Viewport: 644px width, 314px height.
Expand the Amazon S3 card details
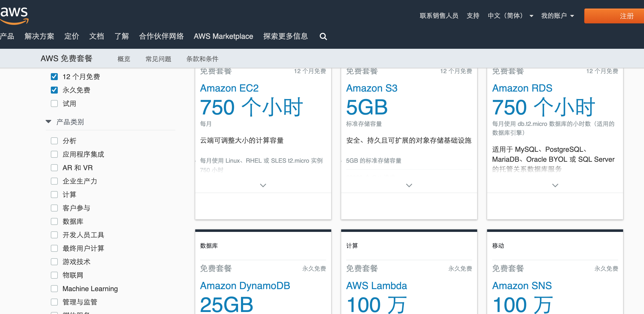(409, 185)
